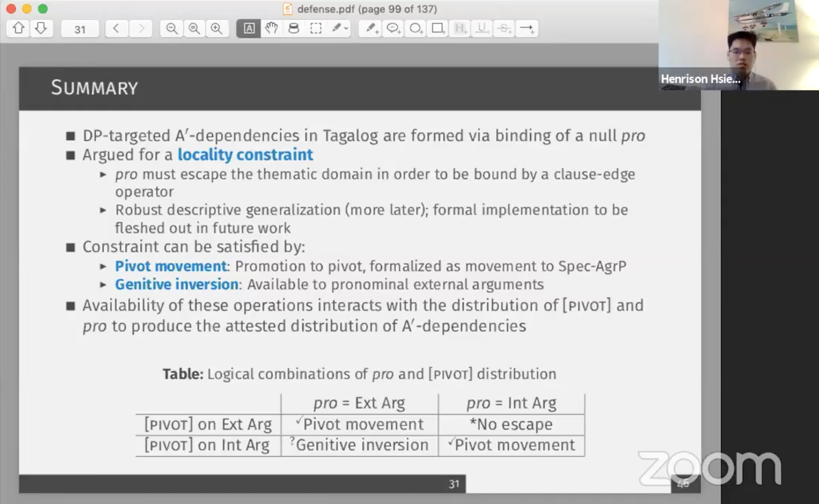
Task: Click the slide number 31 in footer
Action: tap(454, 484)
